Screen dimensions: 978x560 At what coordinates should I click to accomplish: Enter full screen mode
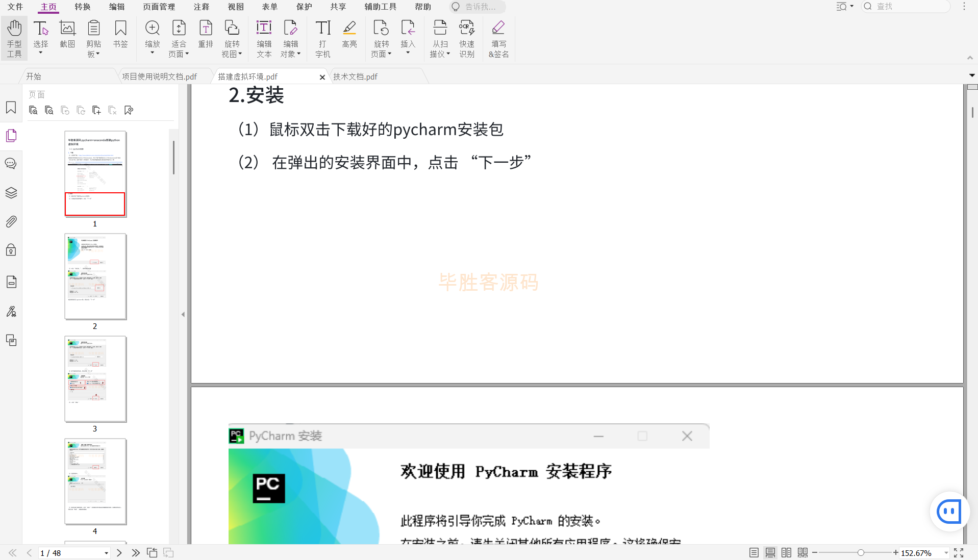(959, 553)
